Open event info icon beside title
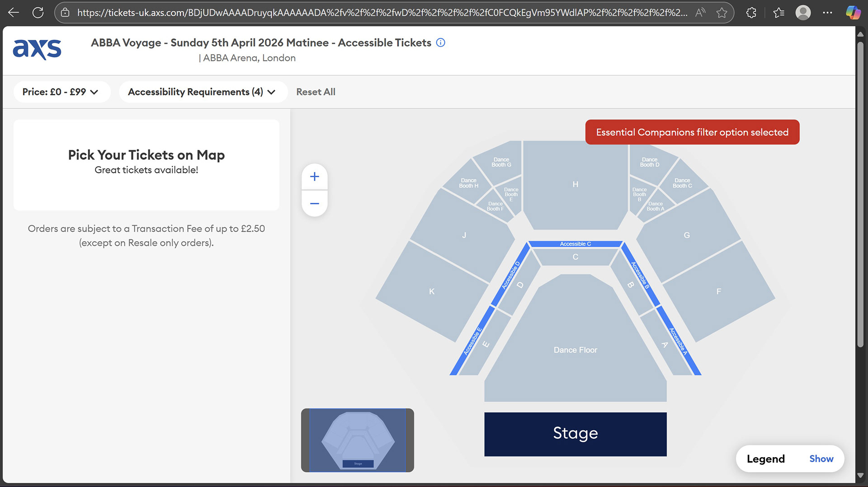Viewport: 868px width, 487px height. click(x=440, y=42)
